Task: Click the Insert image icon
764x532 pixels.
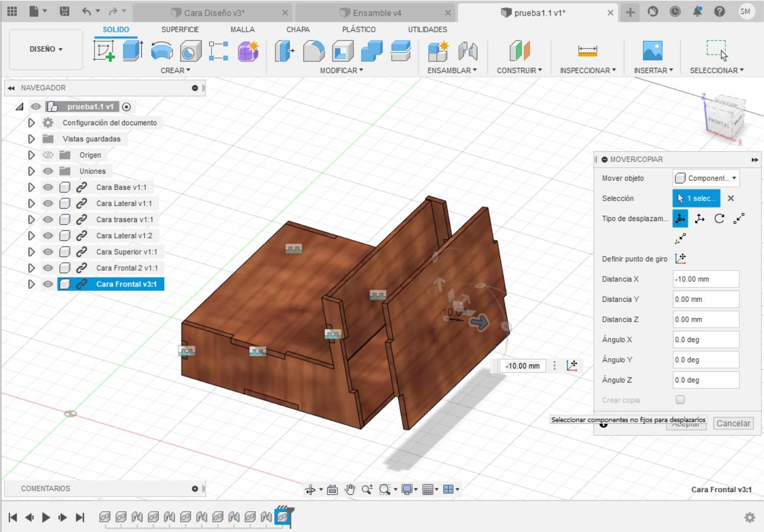Action: [x=653, y=51]
